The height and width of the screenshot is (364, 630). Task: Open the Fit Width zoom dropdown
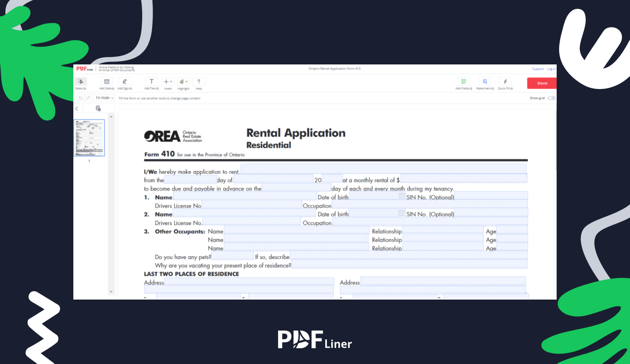tap(104, 98)
